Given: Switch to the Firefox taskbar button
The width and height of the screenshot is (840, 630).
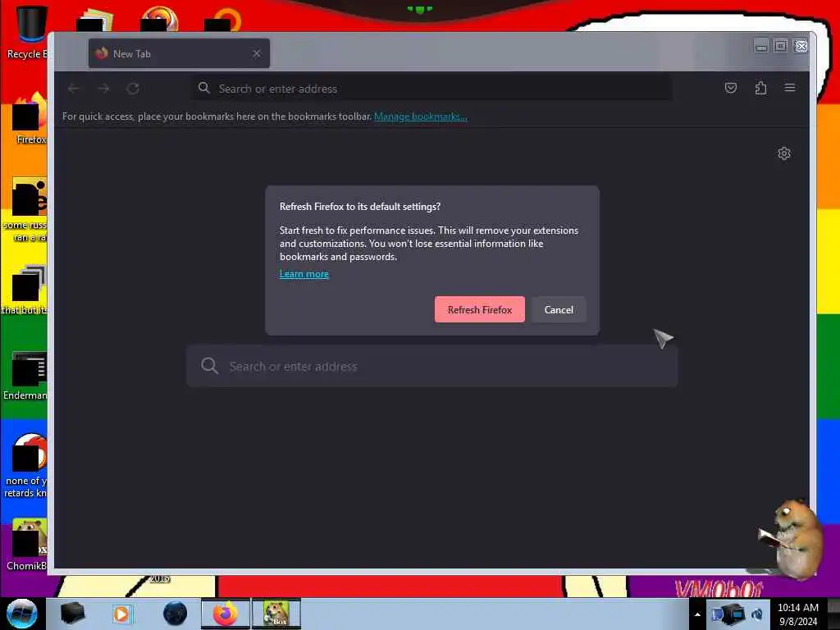Looking at the screenshot, I should (226, 614).
